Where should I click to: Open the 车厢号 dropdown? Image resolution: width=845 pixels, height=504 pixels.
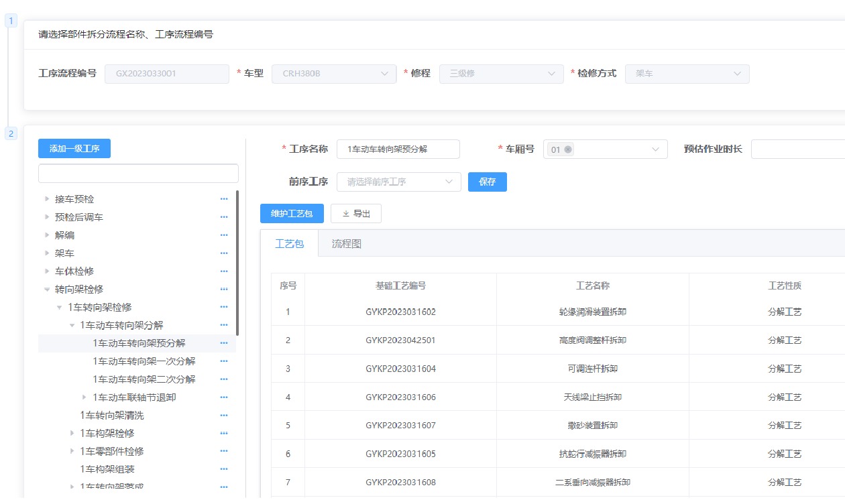[606, 149]
